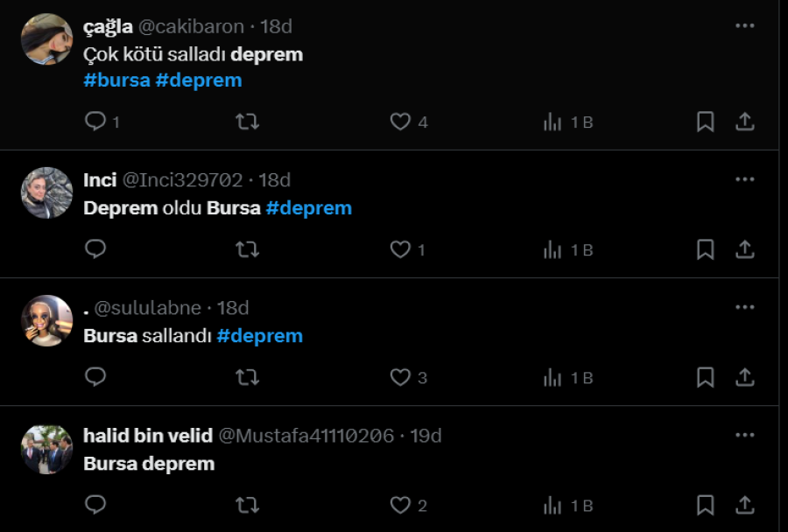Bookmark @sululabne's tweet
The image size is (788, 532).
tap(705, 377)
